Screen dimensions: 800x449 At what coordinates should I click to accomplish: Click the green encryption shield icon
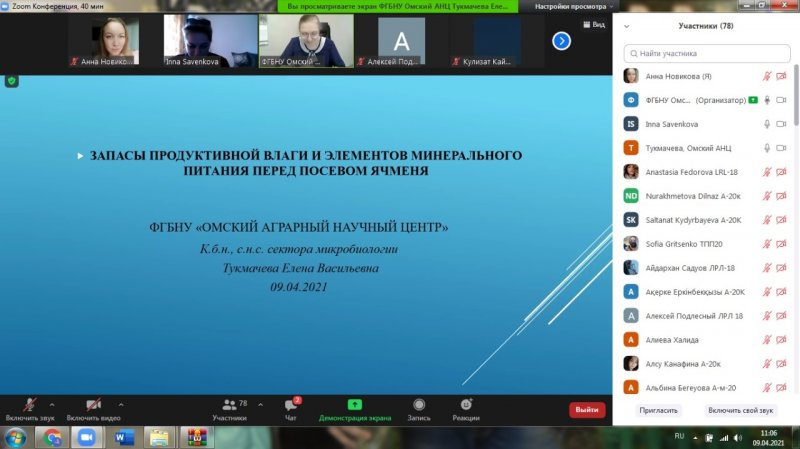[x=12, y=81]
